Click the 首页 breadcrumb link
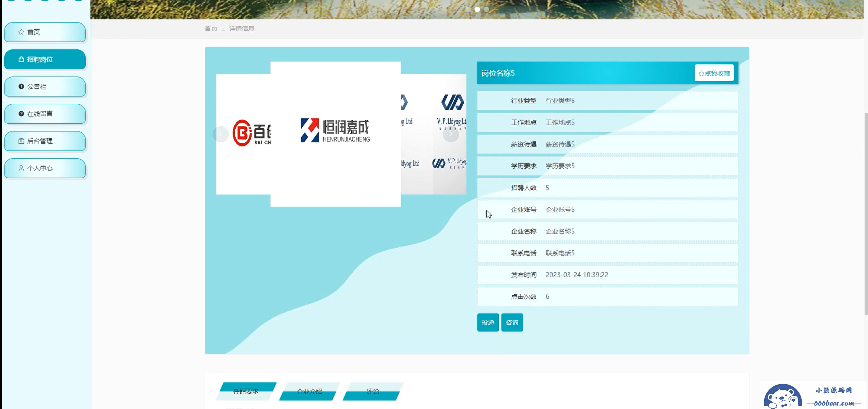868x409 pixels. coord(211,29)
